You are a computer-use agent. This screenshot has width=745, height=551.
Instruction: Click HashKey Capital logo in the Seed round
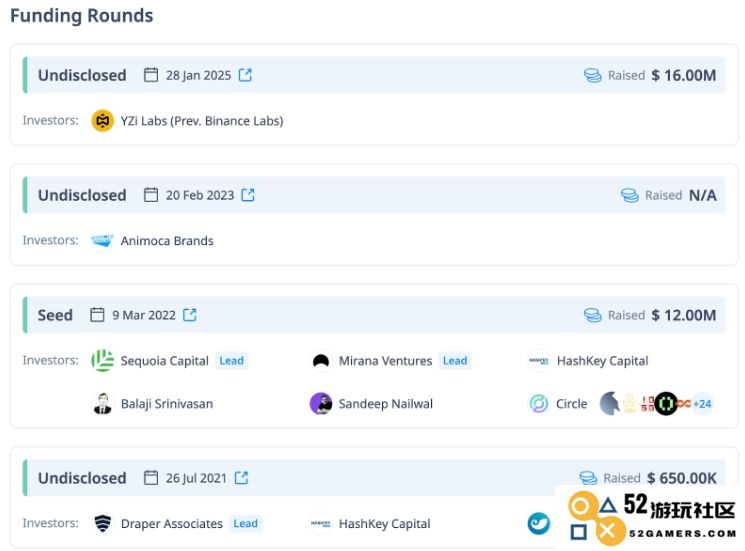tap(539, 361)
